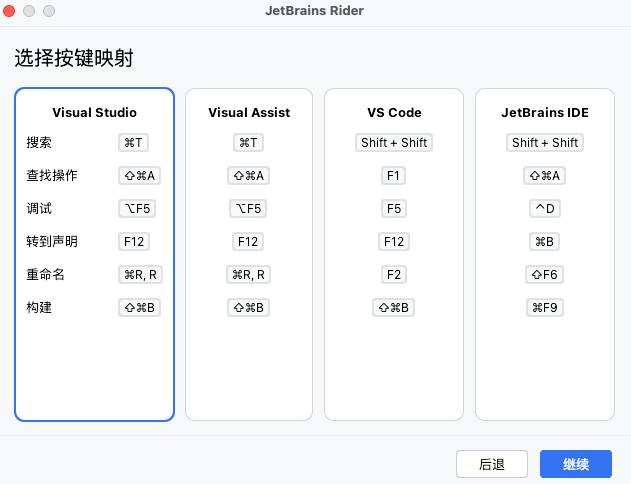
Task: Click the JetBrains IDE heading
Action: [545, 112]
